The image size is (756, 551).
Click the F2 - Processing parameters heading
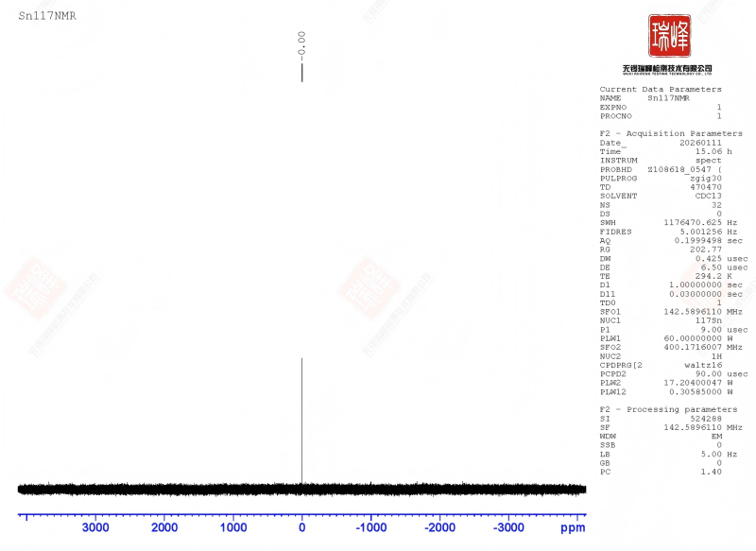tap(668, 409)
